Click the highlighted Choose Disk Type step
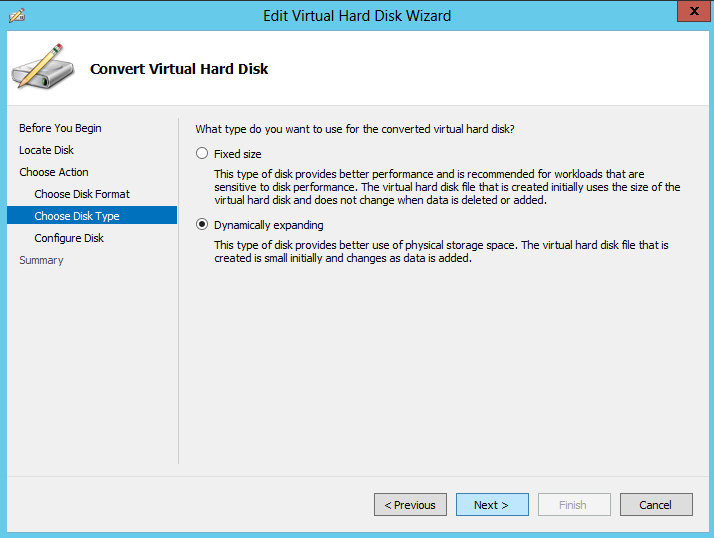This screenshot has width=714, height=538. coord(77,216)
